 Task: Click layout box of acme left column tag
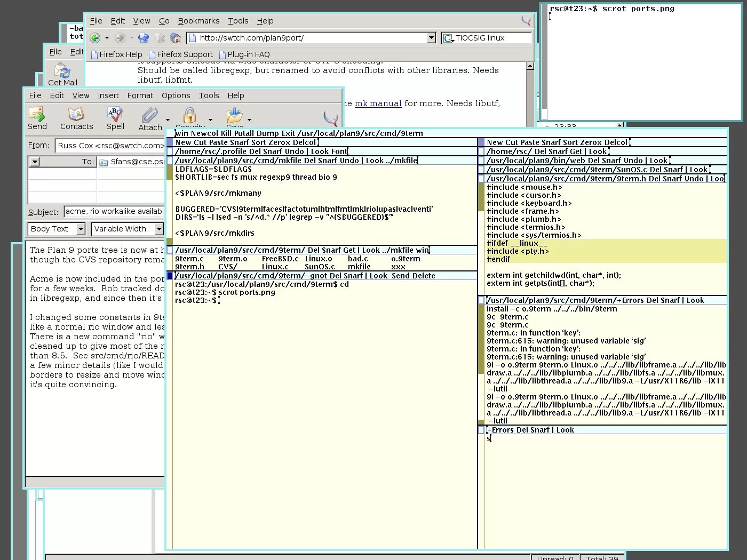click(x=170, y=142)
